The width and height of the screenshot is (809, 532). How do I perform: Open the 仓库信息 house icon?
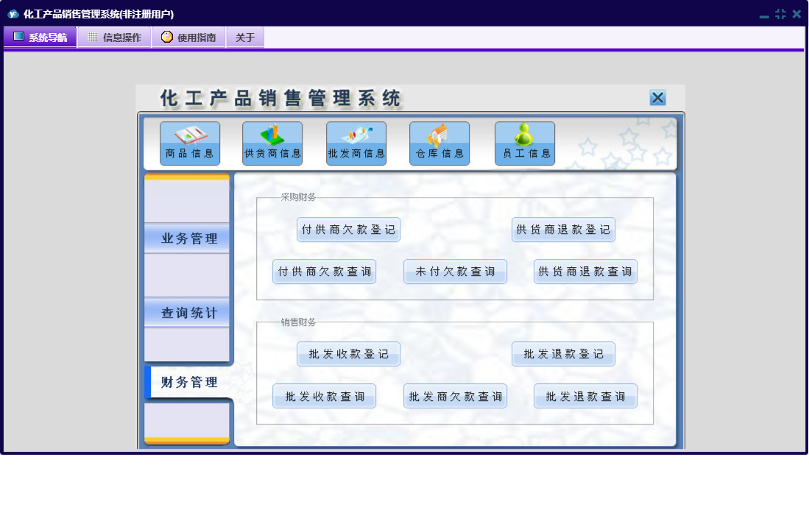[x=439, y=143]
